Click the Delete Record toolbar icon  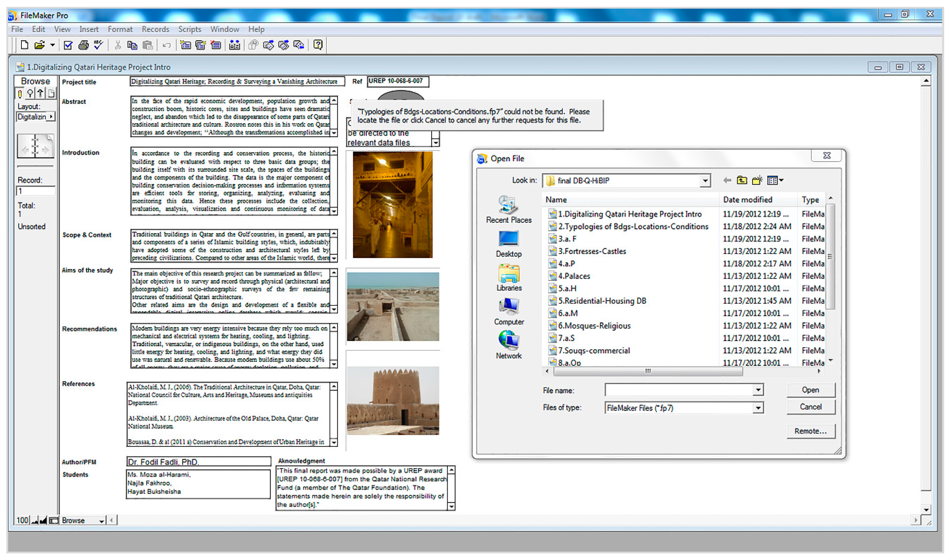pos(215,45)
